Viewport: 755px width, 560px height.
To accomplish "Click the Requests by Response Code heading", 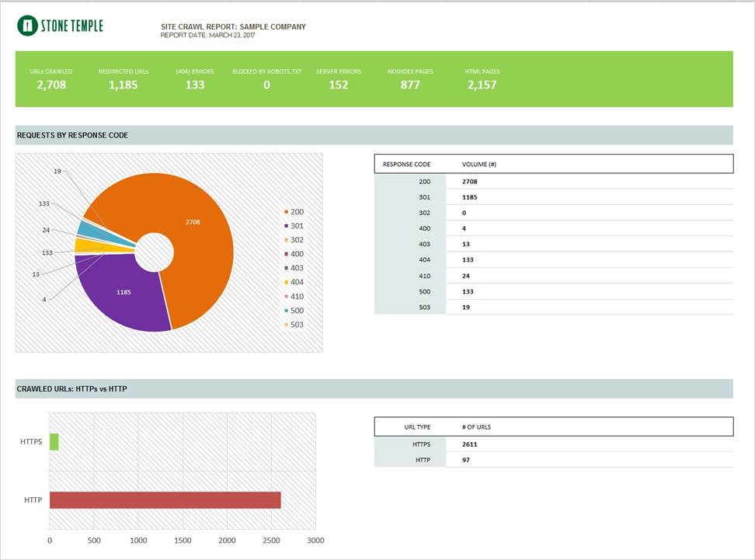I will pos(72,135).
